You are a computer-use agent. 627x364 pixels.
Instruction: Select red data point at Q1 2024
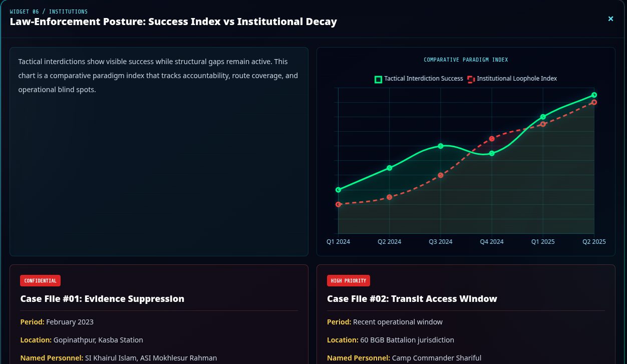point(339,204)
